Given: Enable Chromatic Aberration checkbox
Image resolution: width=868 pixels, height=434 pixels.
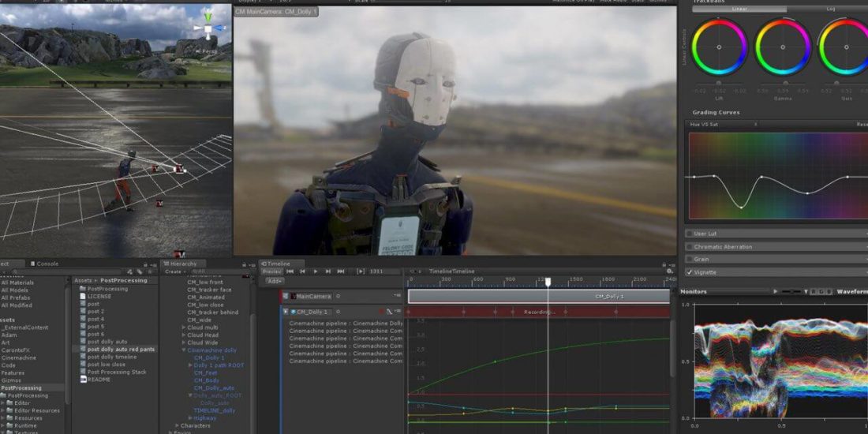Looking at the screenshot, I should tap(689, 247).
